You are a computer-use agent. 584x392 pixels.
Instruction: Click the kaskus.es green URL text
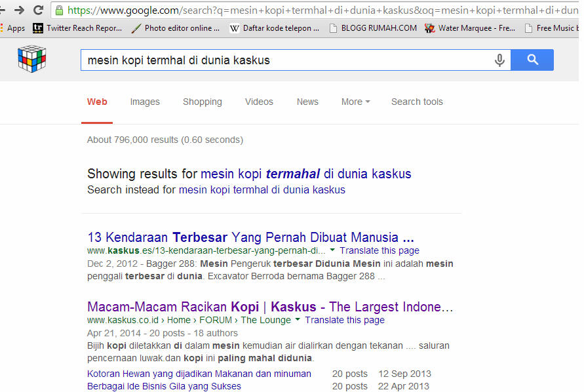tap(206, 250)
